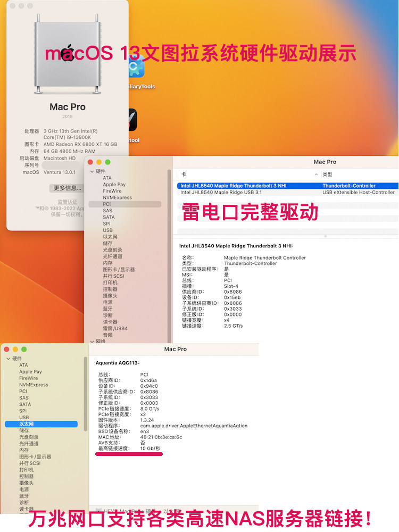Select 并行 SCSI in upper sidebar
399x532 pixels.
pyautogui.click(x=113, y=276)
